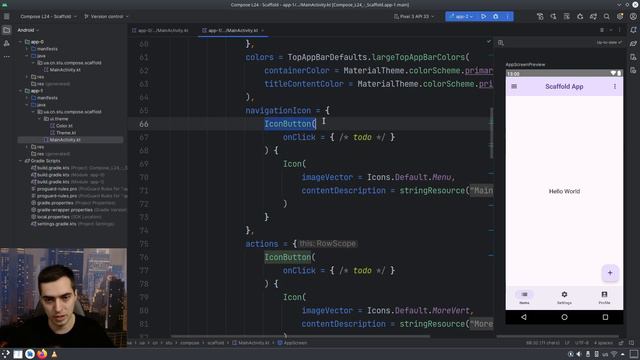
Task: Open the account profile icon
Action: pos(633,16)
